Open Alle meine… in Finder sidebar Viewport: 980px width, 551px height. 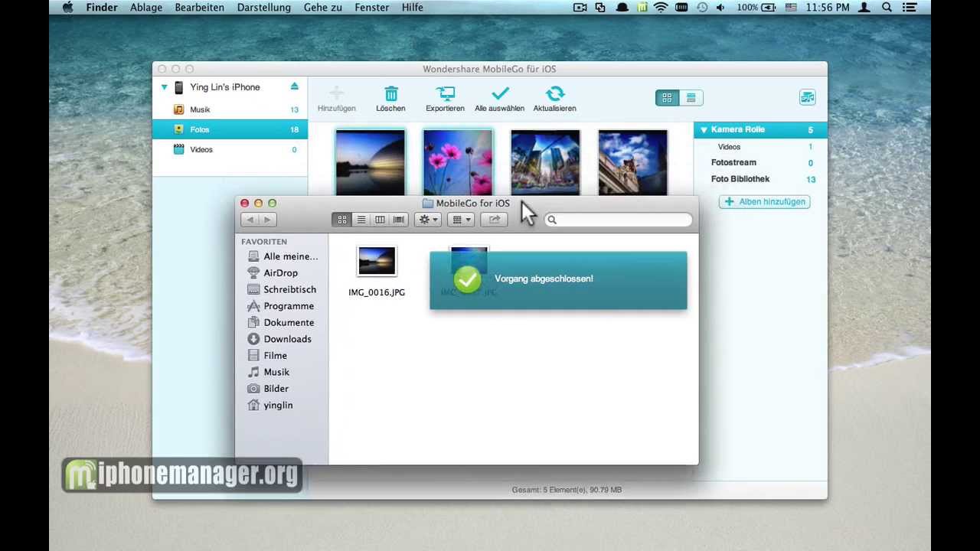click(283, 256)
